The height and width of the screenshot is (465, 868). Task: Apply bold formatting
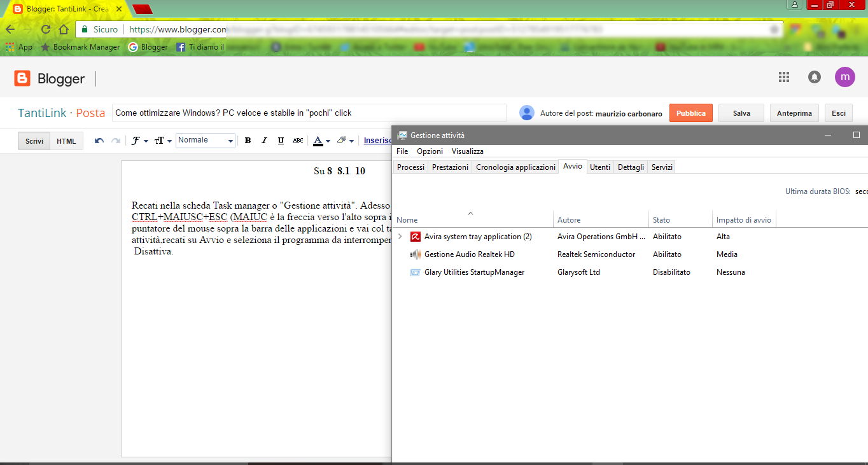pyautogui.click(x=248, y=141)
